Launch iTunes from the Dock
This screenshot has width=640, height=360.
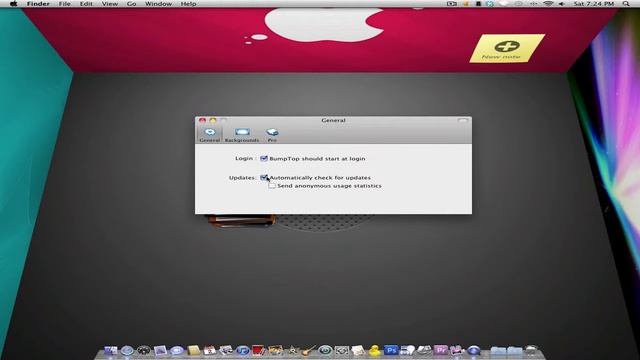tap(243, 350)
